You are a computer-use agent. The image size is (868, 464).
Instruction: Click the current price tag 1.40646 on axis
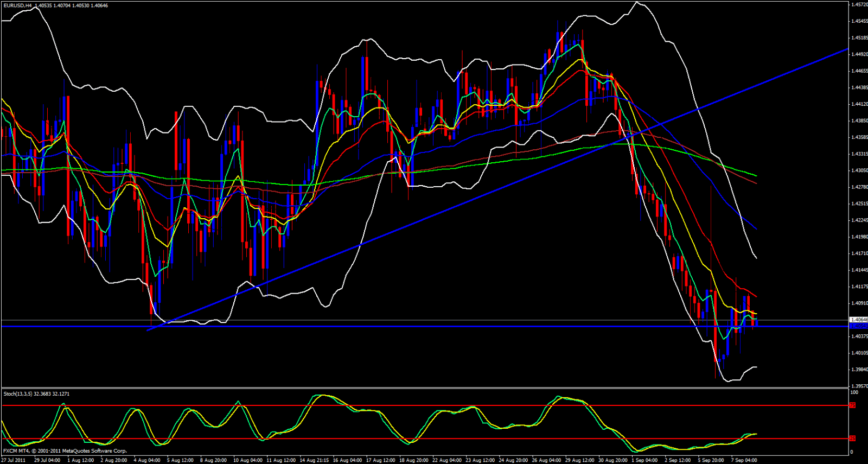point(859,320)
